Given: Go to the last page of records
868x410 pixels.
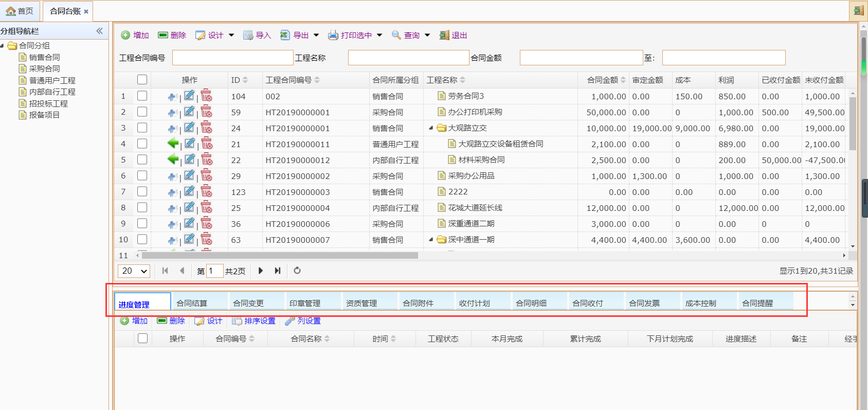Looking at the screenshot, I should tap(278, 271).
